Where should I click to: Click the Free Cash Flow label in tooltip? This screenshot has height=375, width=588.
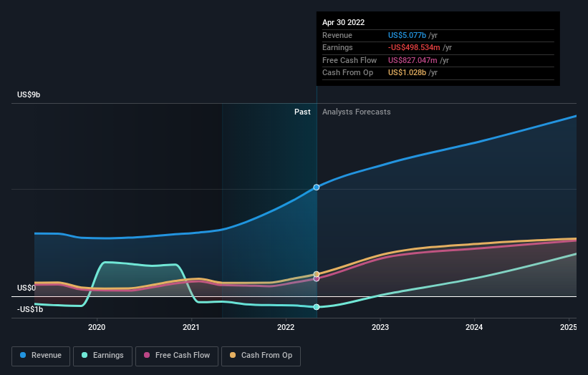(x=350, y=60)
